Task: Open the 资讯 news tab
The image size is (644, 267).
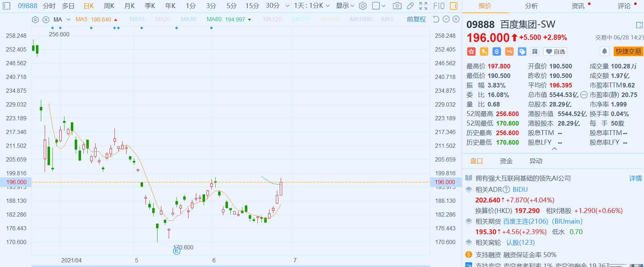Action: [578, 6]
